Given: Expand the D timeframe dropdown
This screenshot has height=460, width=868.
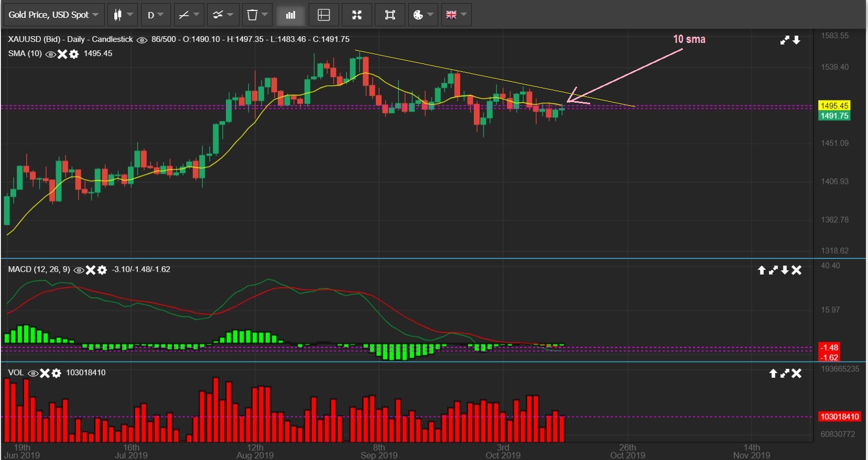Looking at the screenshot, I should point(156,15).
